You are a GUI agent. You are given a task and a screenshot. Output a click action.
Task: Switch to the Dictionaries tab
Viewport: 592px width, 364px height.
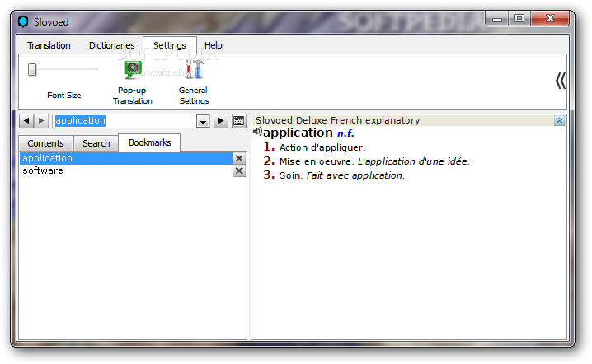pyautogui.click(x=112, y=45)
